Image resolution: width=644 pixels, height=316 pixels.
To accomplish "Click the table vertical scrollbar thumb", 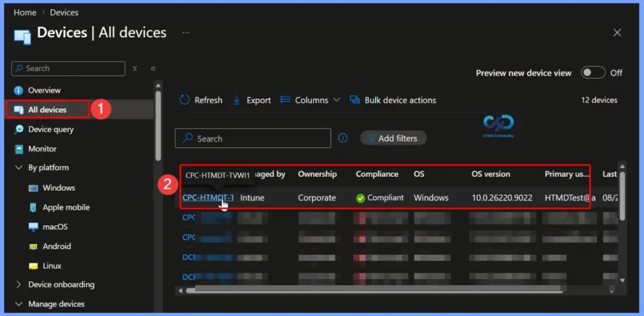I will coord(622,196).
